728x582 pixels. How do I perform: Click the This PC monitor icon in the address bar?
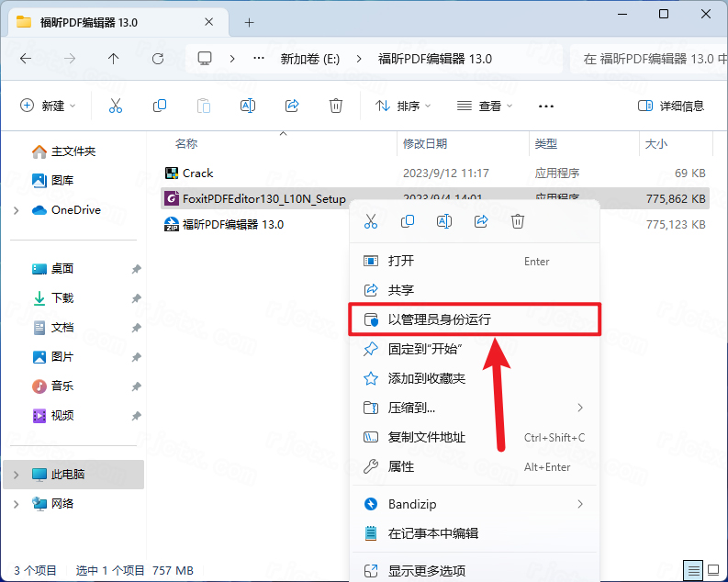click(x=205, y=59)
